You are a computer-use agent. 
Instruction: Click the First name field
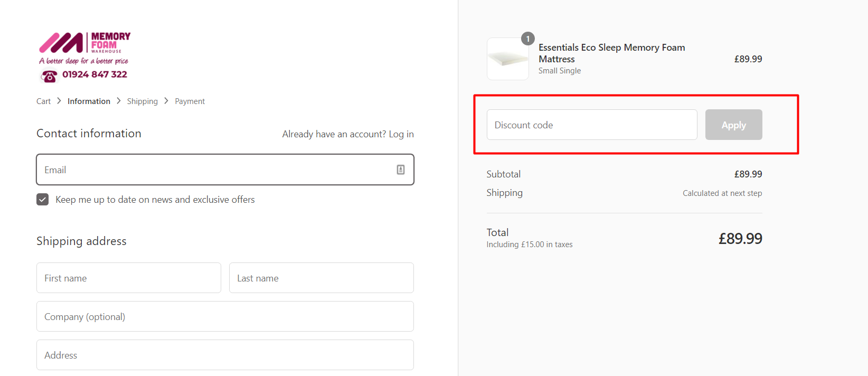coord(128,278)
